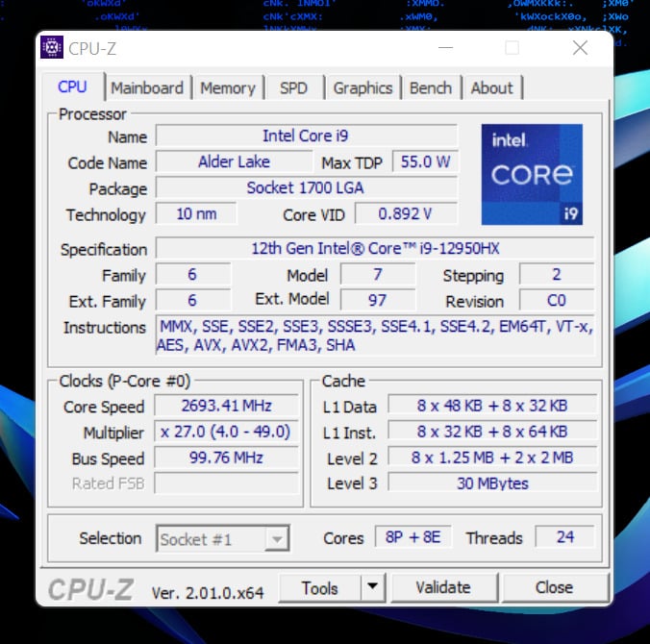Screen dimensions: 650x644
Task: Click the Cores value '8P + 8E'
Action: point(413,537)
